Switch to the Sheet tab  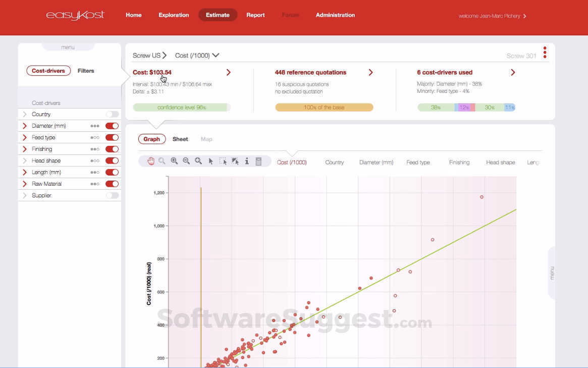point(180,139)
